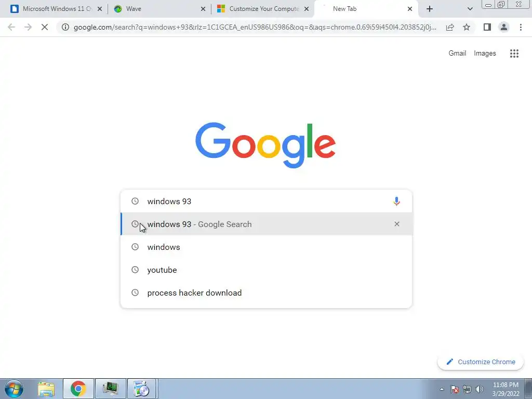532x399 pixels.
Task: Start voice search with the microphone
Action: click(396, 201)
